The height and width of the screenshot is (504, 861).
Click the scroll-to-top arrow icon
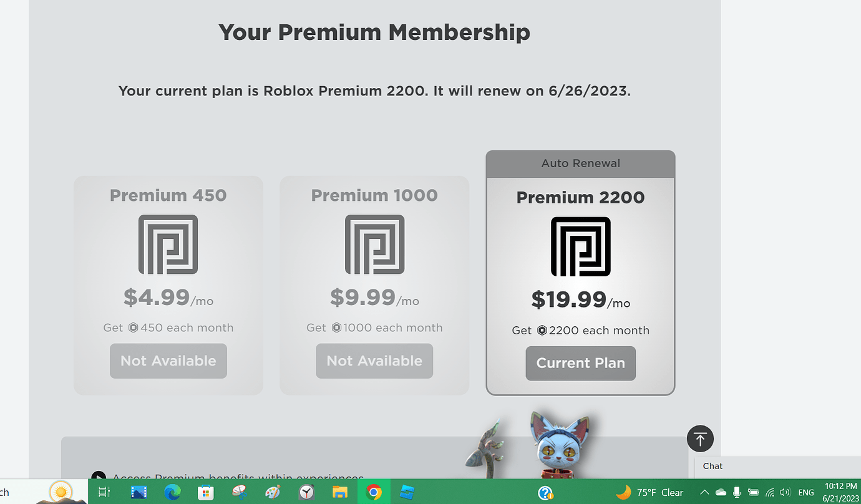(700, 439)
